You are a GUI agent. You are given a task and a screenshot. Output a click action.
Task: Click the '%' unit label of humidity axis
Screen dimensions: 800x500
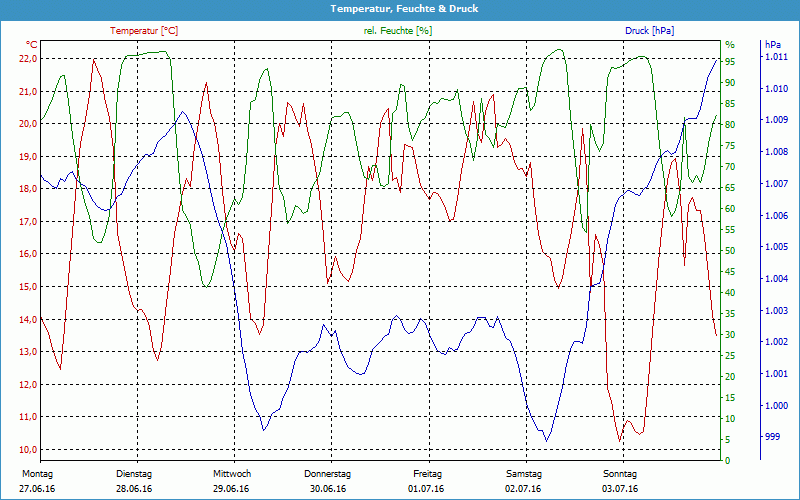point(730,44)
